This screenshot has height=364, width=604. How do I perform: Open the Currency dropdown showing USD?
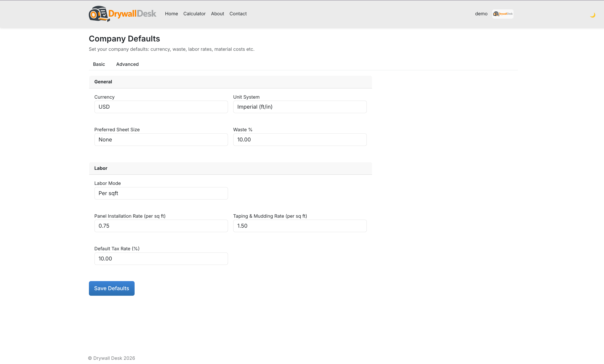161,107
